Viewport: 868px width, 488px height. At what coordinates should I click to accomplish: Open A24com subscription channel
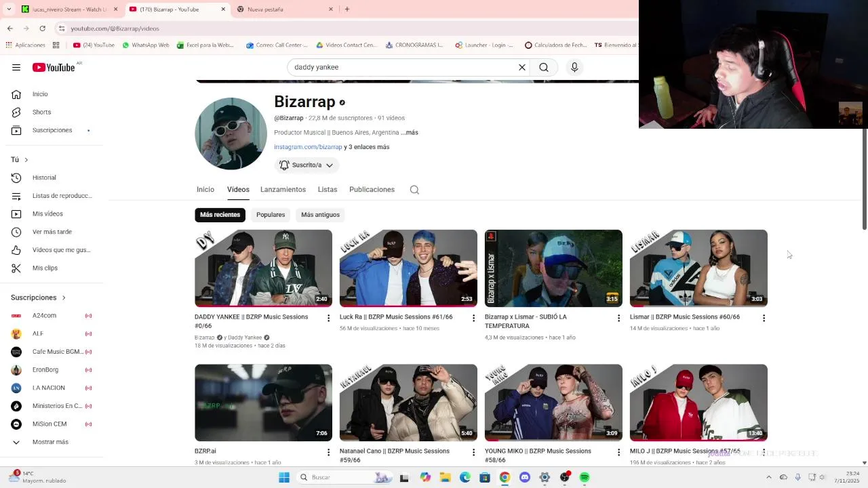52,316
